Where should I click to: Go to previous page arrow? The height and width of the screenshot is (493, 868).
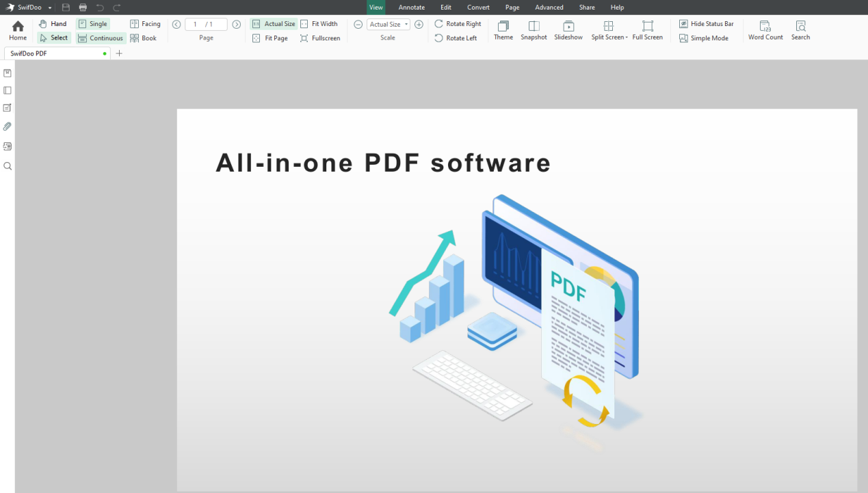[x=176, y=25]
